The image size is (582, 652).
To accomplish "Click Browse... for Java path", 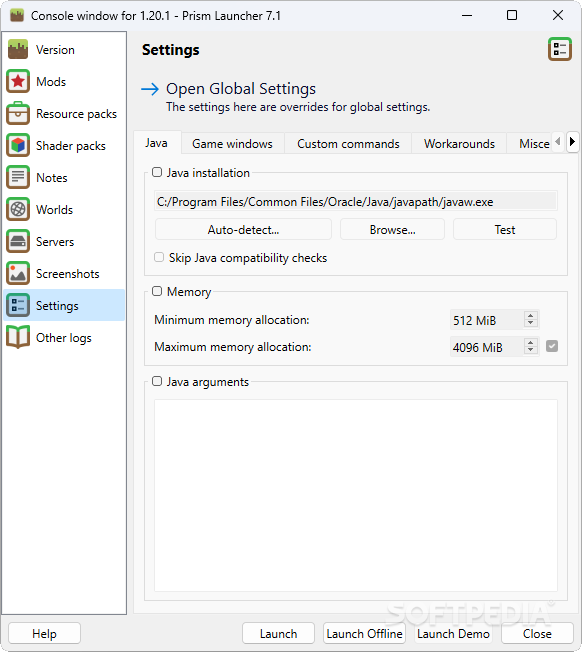I will [392, 229].
